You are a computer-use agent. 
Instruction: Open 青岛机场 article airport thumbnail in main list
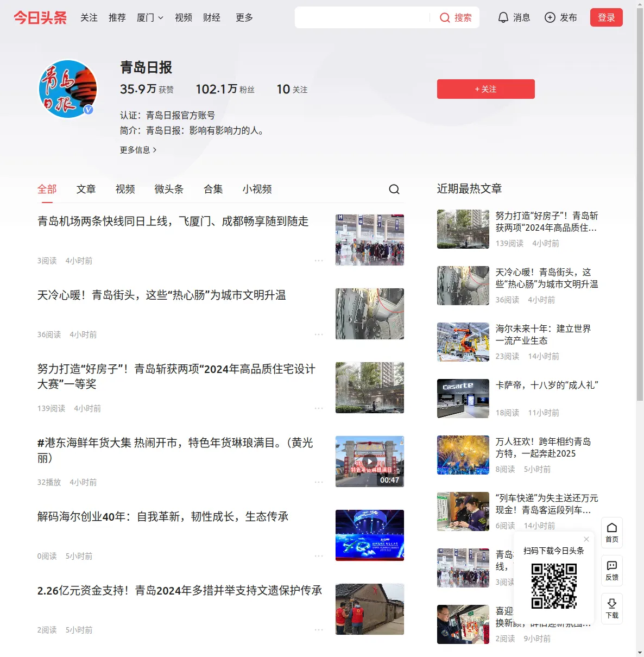370,240
